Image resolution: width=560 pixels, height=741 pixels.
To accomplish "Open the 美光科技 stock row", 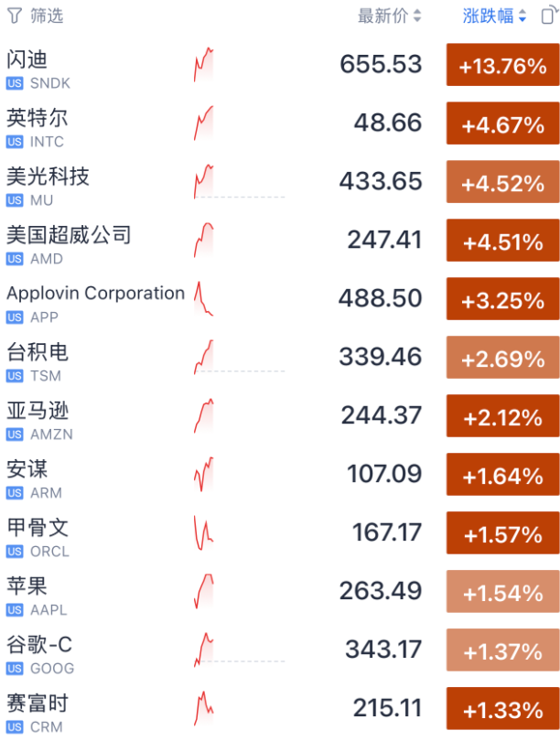I will pos(48,176).
